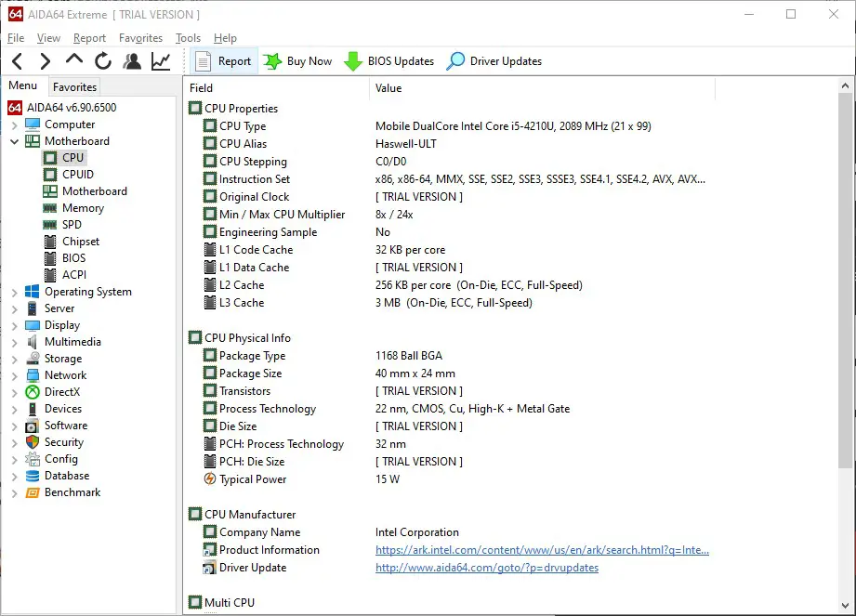Click the Windows logo Operating System icon

point(33,292)
